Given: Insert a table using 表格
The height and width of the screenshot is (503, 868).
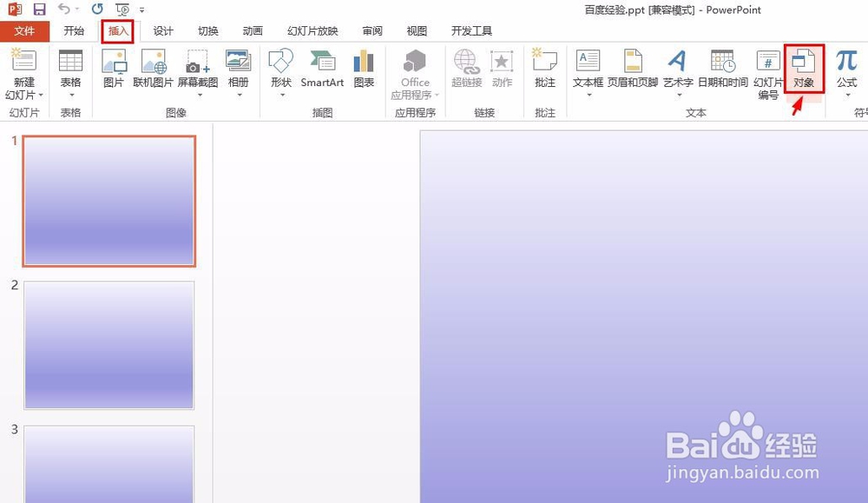Looking at the screenshot, I should (x=70, y=69).
